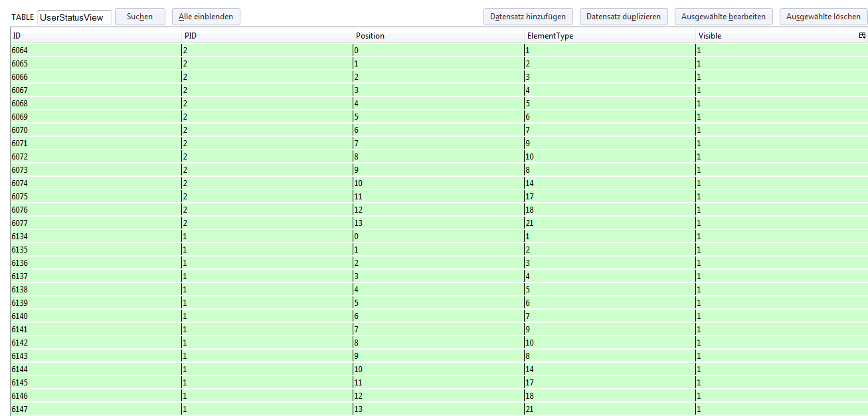Screen dimensions: 868x416
Task: Select the row with ID 6072
Action: point(439,157)
